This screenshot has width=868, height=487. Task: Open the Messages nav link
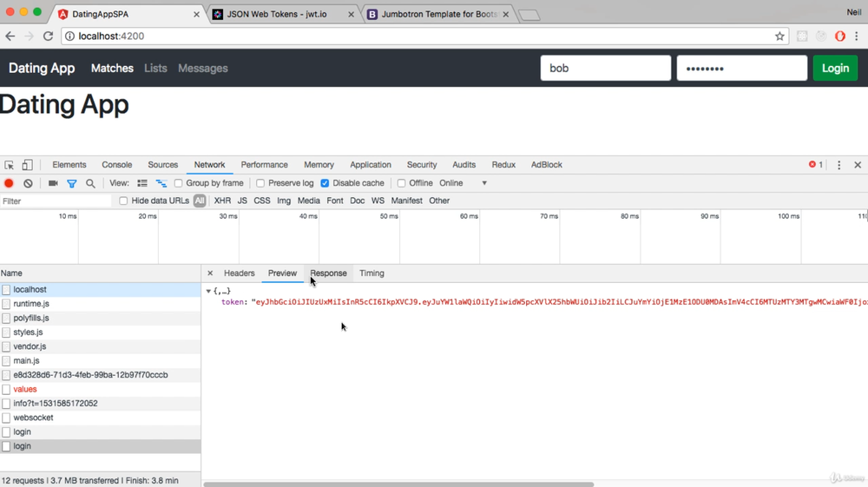coord(202,68)
